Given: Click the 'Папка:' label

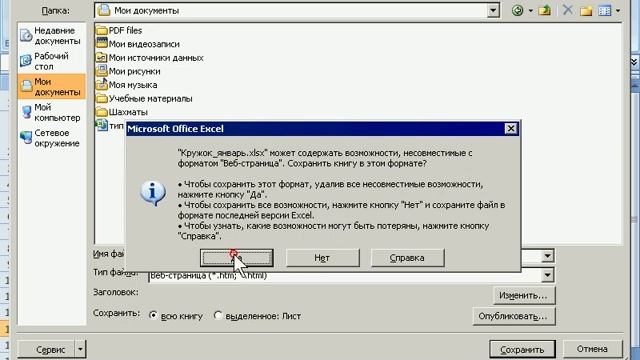Looking at the screenshot, I should (x=56, y=11).
